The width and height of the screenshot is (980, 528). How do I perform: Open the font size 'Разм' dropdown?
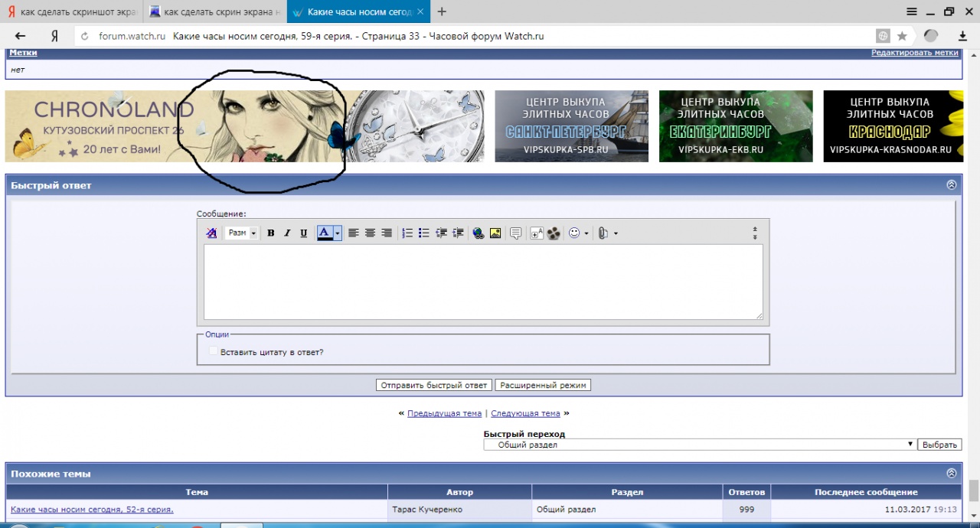(x=242, y=233)
